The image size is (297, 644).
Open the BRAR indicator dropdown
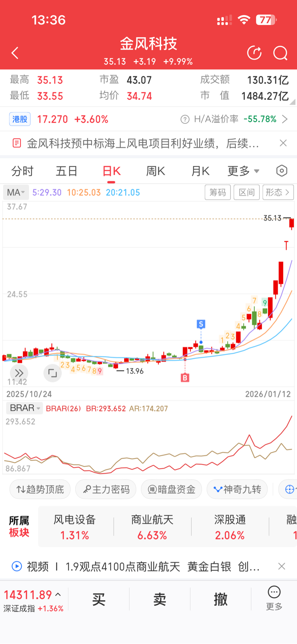pyautogui.click(x=24, y=408)
